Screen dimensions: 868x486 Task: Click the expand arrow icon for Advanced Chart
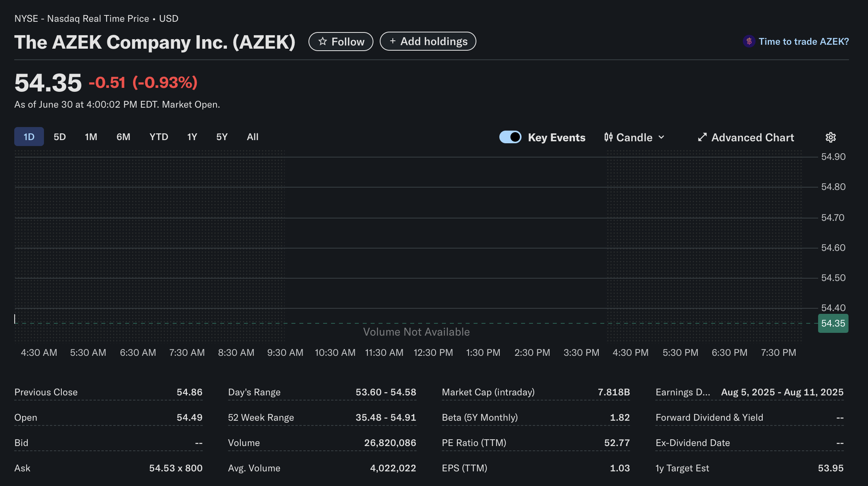702,137
